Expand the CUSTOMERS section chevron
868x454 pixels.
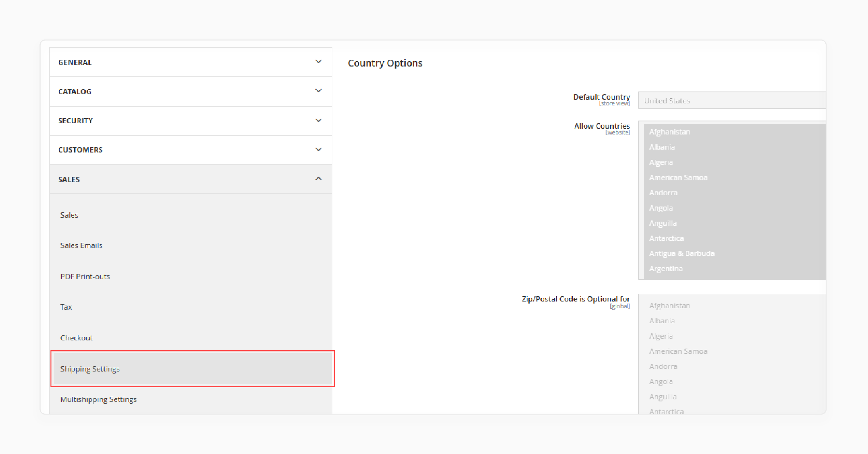(x=318, y=149)
